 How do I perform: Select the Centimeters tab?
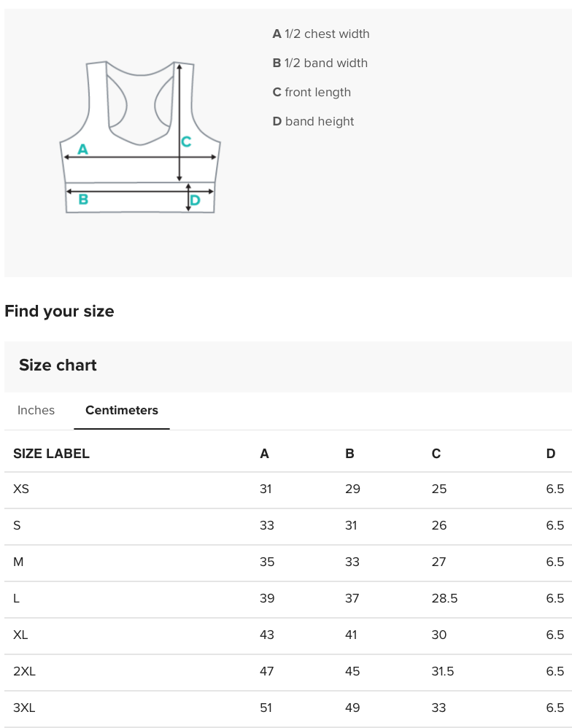121,410
